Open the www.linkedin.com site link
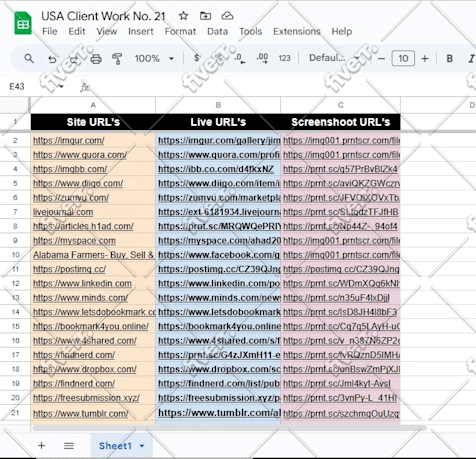The width and height of the screenshot is (476, 459). [82, 284]
